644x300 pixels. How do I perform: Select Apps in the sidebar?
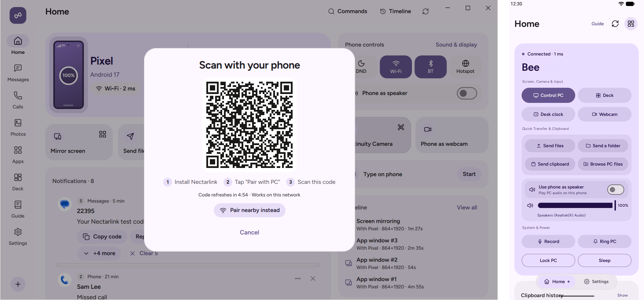[x=18, y=155]
